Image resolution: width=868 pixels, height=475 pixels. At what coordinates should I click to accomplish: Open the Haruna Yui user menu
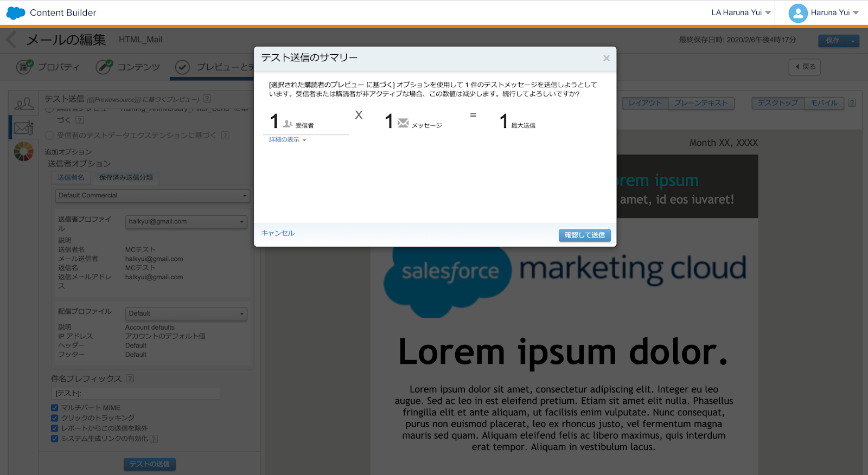coord(834,12)
